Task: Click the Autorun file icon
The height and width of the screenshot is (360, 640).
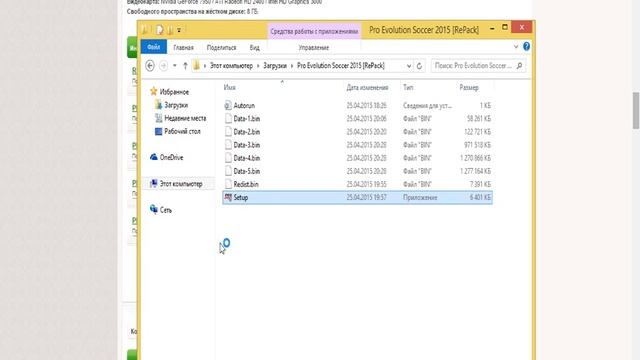Action: point(228,105)
